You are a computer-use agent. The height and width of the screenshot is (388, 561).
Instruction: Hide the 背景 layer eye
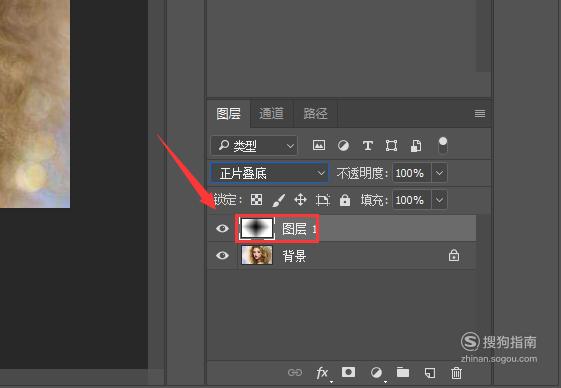coord(222,256)
